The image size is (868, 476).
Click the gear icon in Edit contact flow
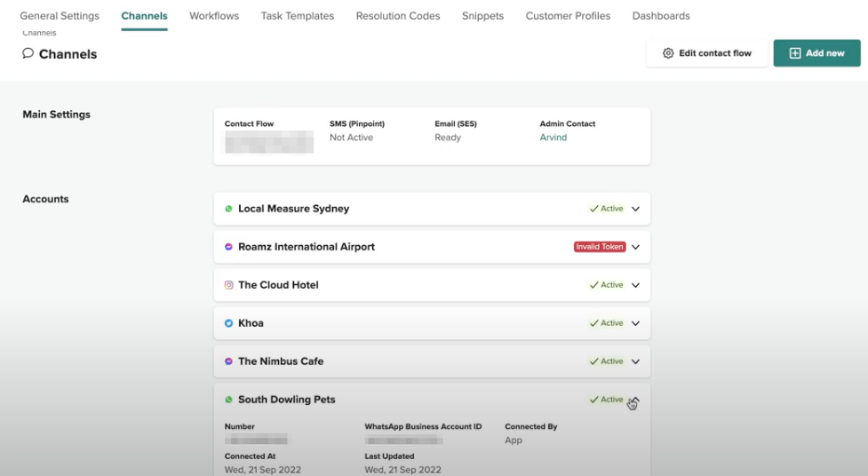(668, 53)
